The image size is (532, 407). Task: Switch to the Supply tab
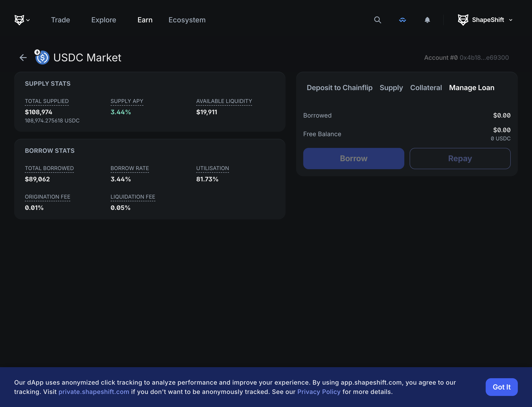[391, 88]
